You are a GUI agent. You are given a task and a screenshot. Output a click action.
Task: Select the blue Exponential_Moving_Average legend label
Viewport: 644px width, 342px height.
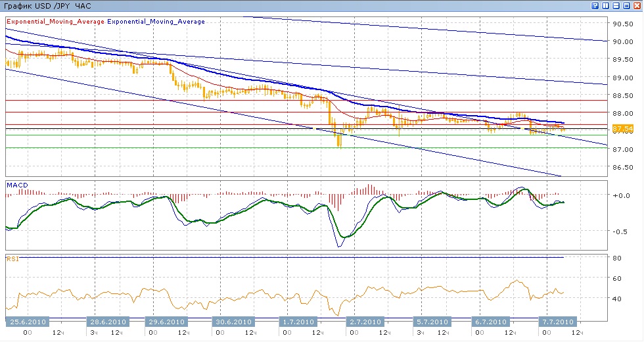[x=156, y=22]
